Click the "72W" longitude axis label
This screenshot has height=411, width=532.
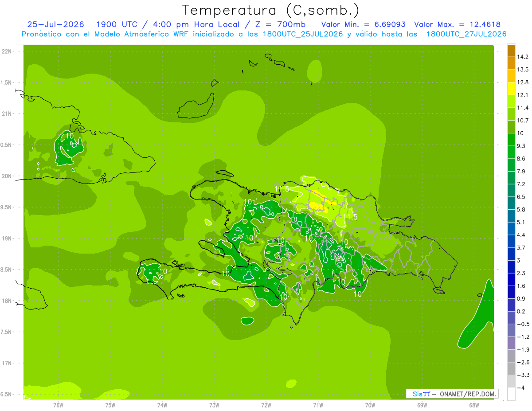[266, 405]
